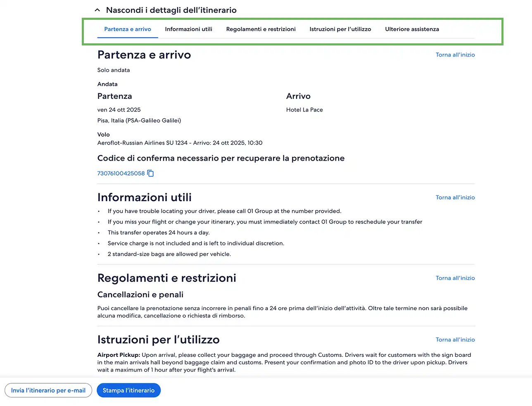Click 'Torna all'inizio' beside 'Partenza e arrivo' heading
Viewport: 532px width, 406px height.
(455, 55)
